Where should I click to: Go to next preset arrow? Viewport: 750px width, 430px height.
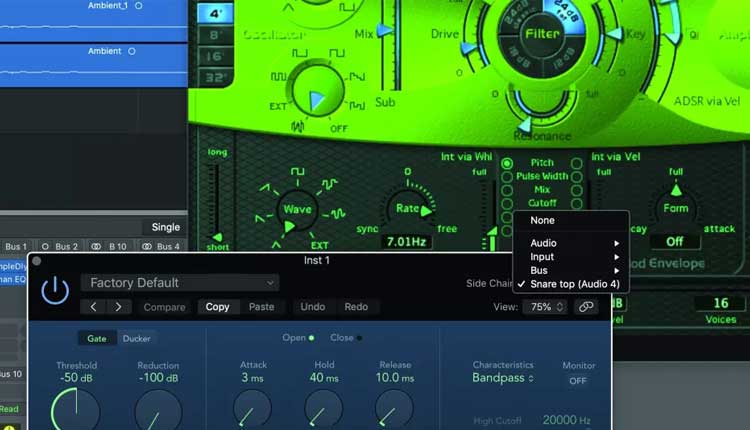[118, 307]
